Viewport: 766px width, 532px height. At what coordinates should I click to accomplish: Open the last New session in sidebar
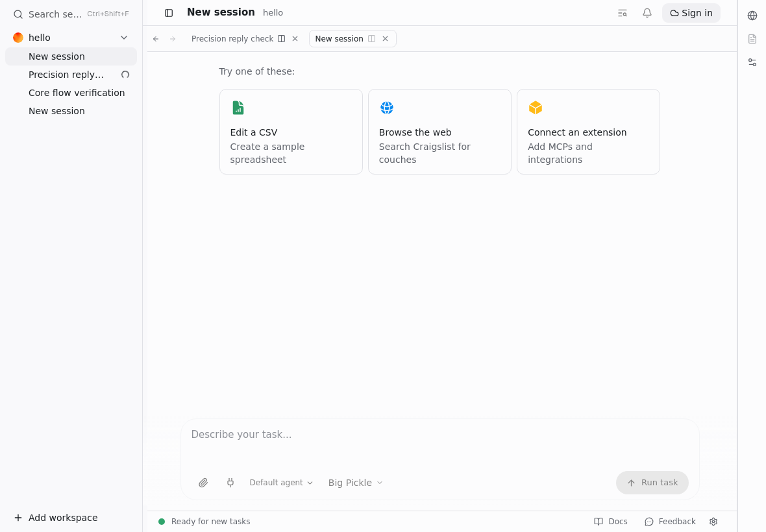pyautogui.click(x=71, y=111)
